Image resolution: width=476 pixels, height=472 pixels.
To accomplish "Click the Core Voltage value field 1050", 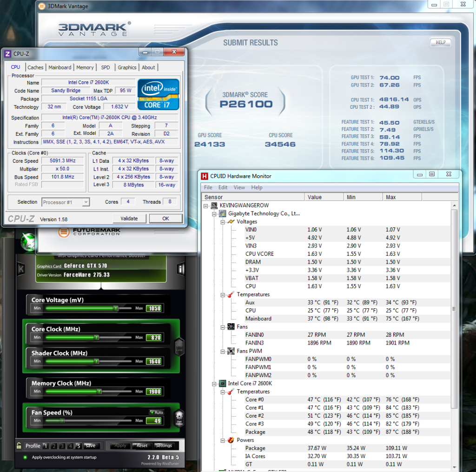I will click(154, 308).
